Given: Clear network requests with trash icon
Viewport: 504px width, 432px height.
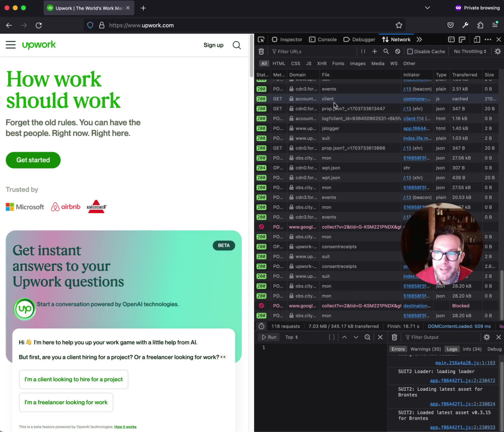Looking at the screenshot, I should click(261, 51).
